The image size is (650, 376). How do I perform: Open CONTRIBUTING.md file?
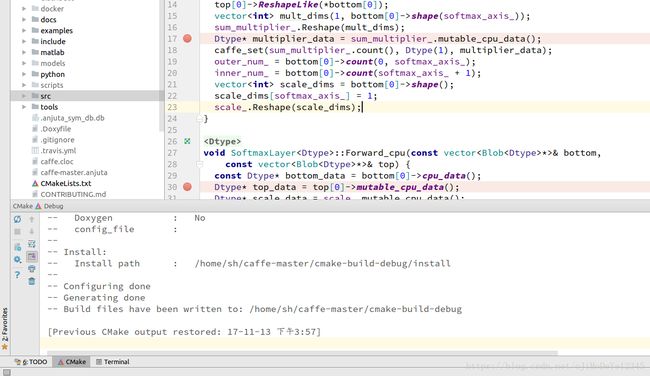[73, 194]
